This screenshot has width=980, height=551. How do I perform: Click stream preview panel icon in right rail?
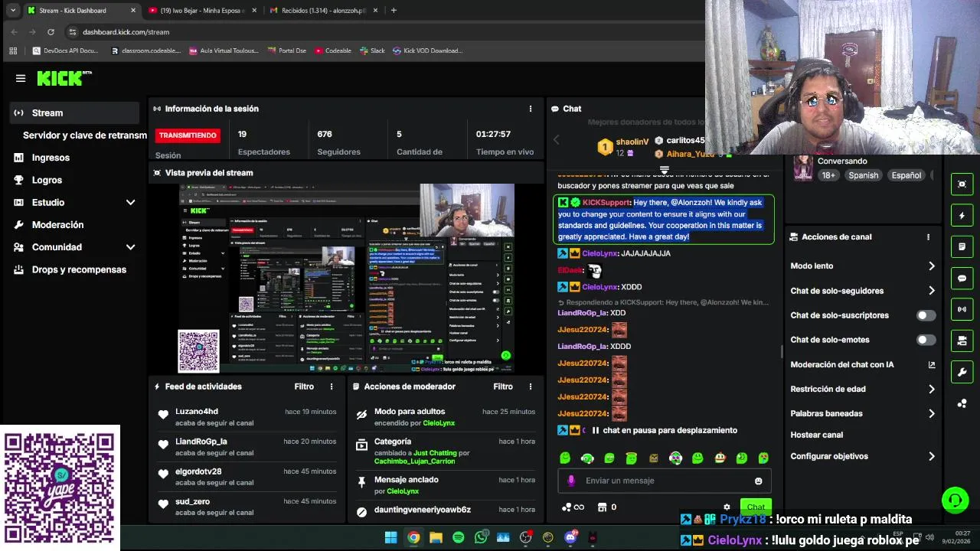pos(962,184)
